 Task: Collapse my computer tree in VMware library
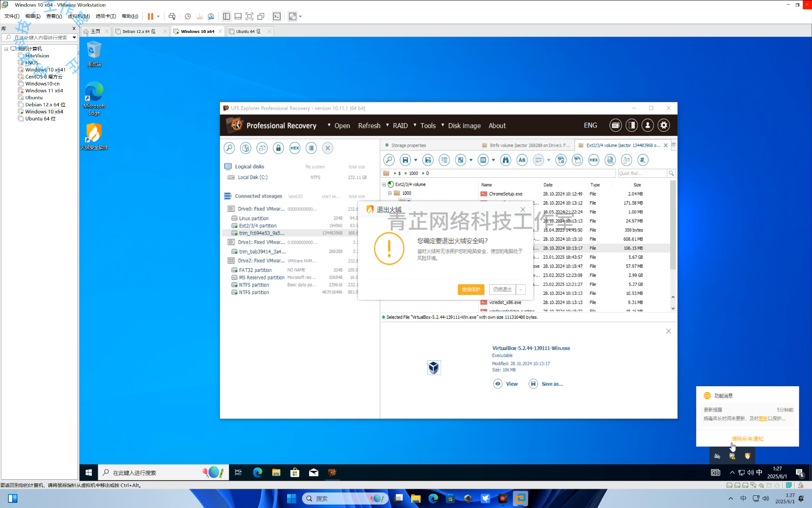click(x=6, y=48)
